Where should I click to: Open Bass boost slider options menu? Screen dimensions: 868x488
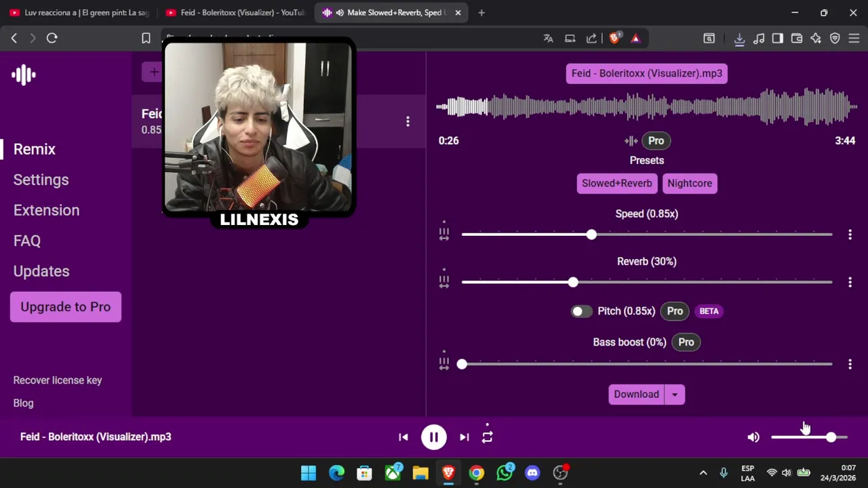pyautogui.click(x=850, y=364)
